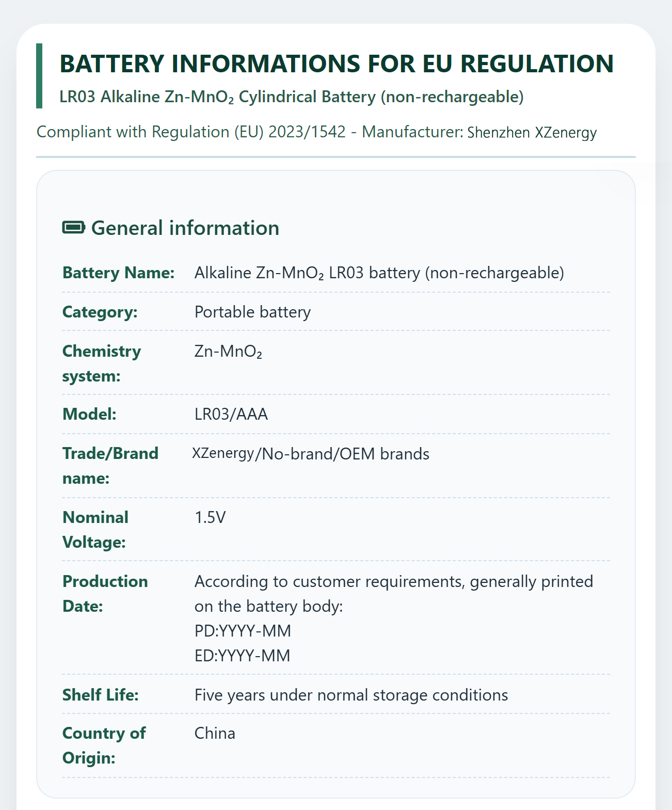Click the China country of origin value
The image size is (672, 810).
pos(215,733)
